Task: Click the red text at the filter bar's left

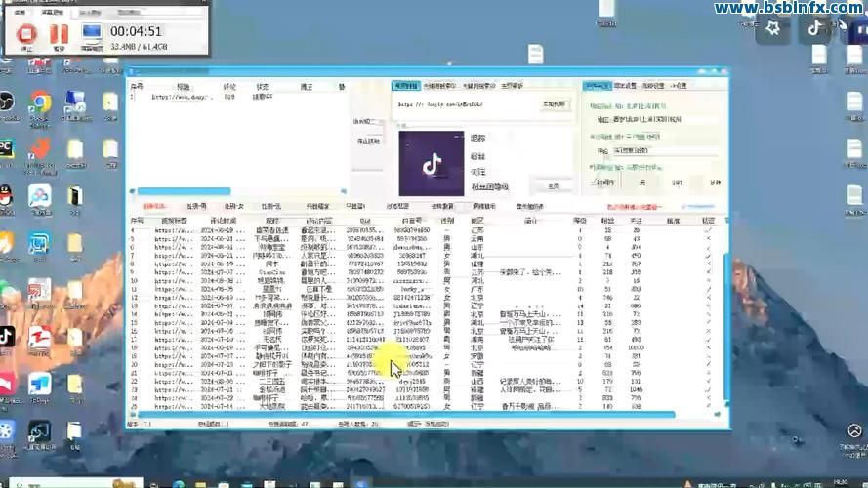Action: click(154, 206)
